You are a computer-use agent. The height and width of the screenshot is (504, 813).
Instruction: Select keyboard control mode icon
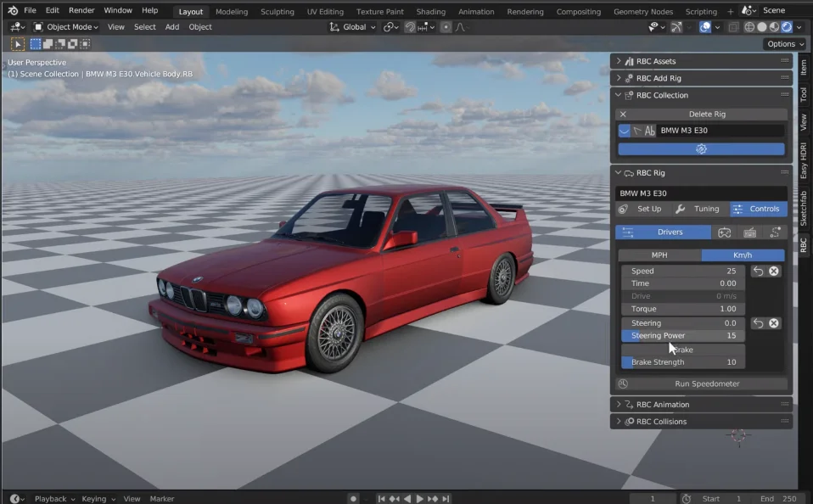click(x=749, y=232)
